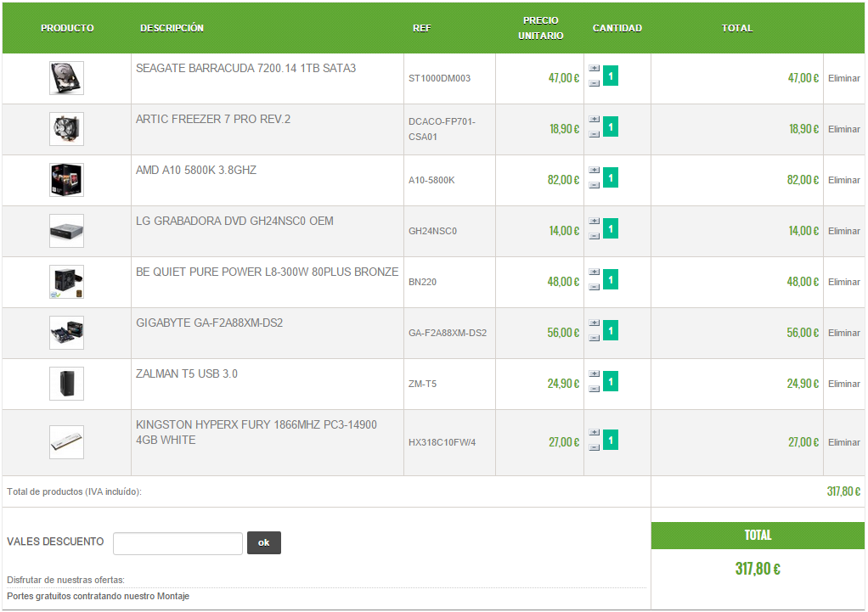Open Artic Freezer cooler thumbnail
The height and width of the screenshot is (612, 868).
[66, 129]
